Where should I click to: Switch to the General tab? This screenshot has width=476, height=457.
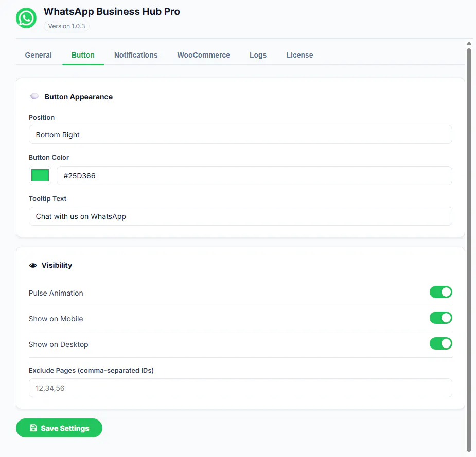pos(38,55)
